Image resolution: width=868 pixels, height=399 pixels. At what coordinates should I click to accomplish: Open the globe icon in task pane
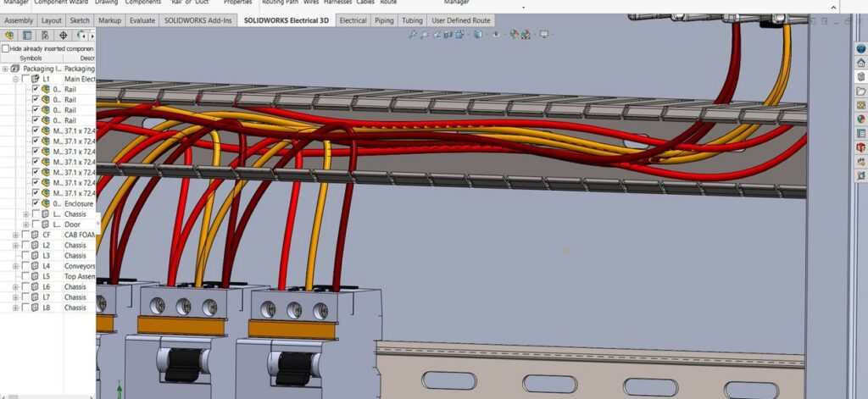tap(861, 48)
